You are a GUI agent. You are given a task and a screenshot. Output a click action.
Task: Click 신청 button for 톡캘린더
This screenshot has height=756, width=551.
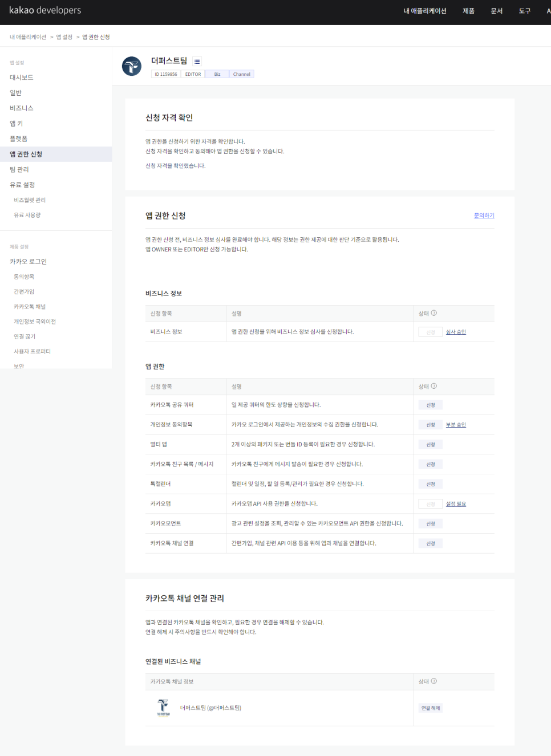coord(431,484)
